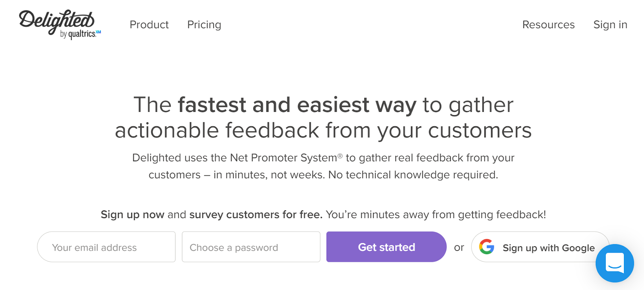Click the bold 'Sign up now' text
The image size is (644, 290).
coord(132,215)
